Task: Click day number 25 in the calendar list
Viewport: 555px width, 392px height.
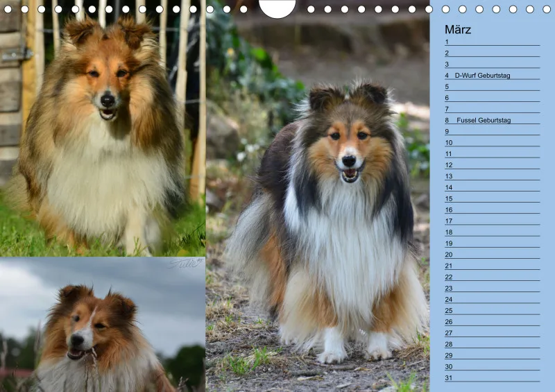Action: click(x=449, y=311)
